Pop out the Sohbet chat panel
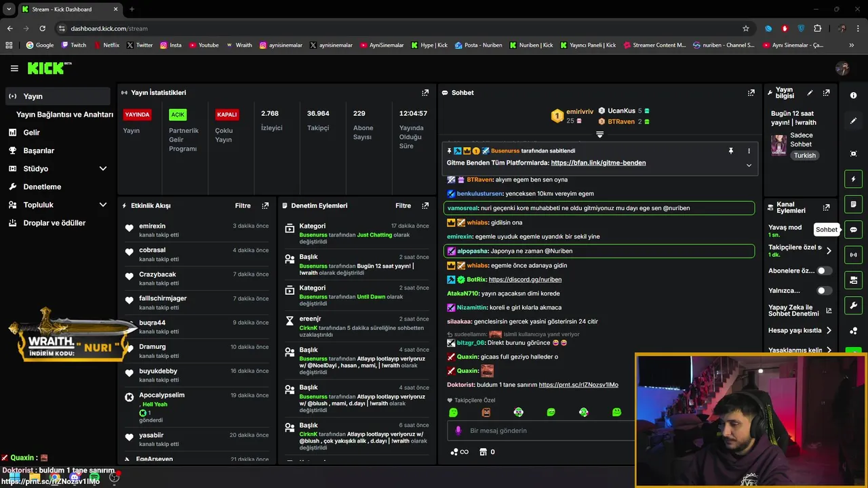Viewport: 868px width, 488px height. tap(751, 93)
